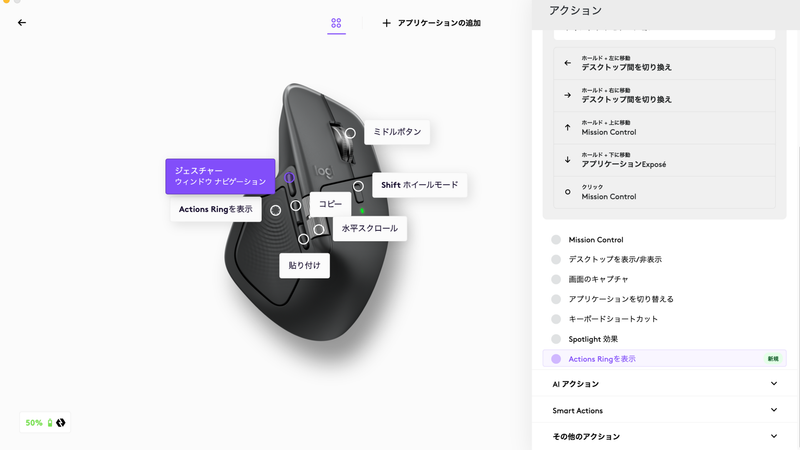Screen dimensions: 800x450
Task: Click the hotspot circle left of 水平スクロール
Action: pos(319,230)
